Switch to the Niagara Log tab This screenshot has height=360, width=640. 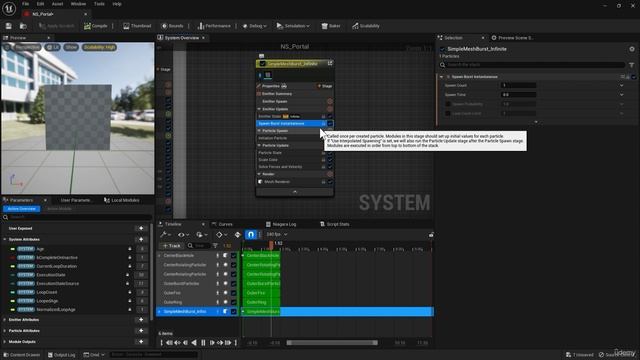[280, 224]
